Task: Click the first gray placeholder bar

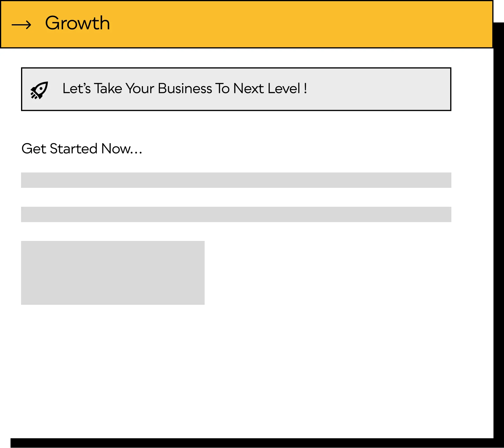Action: [236, 180]
